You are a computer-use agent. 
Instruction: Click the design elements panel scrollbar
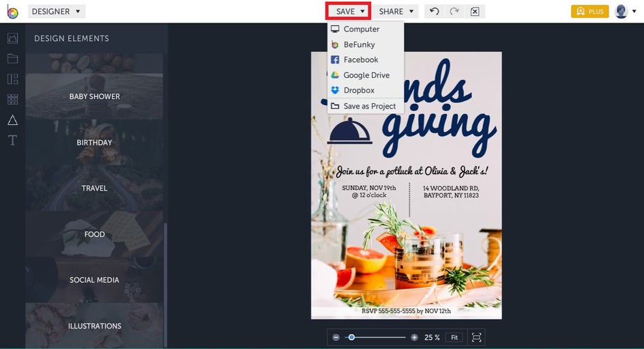coord(166,285)
